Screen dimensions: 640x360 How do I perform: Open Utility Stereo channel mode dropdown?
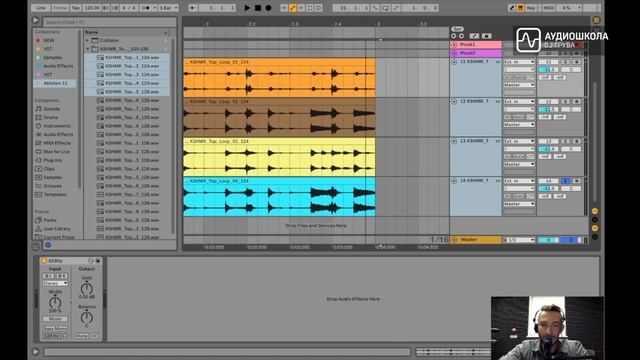[55, 283]
